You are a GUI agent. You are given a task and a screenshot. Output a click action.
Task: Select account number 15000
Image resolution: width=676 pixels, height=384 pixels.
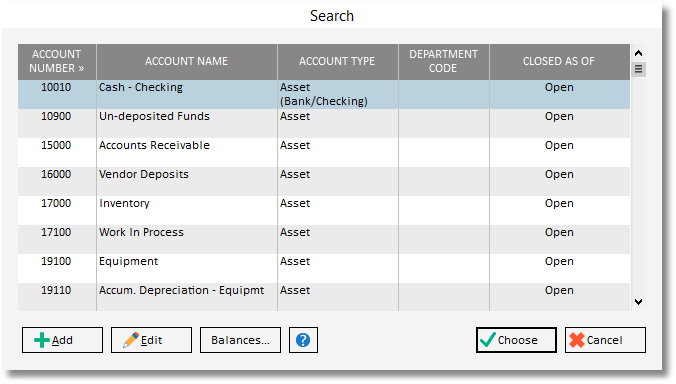[56, 145]
